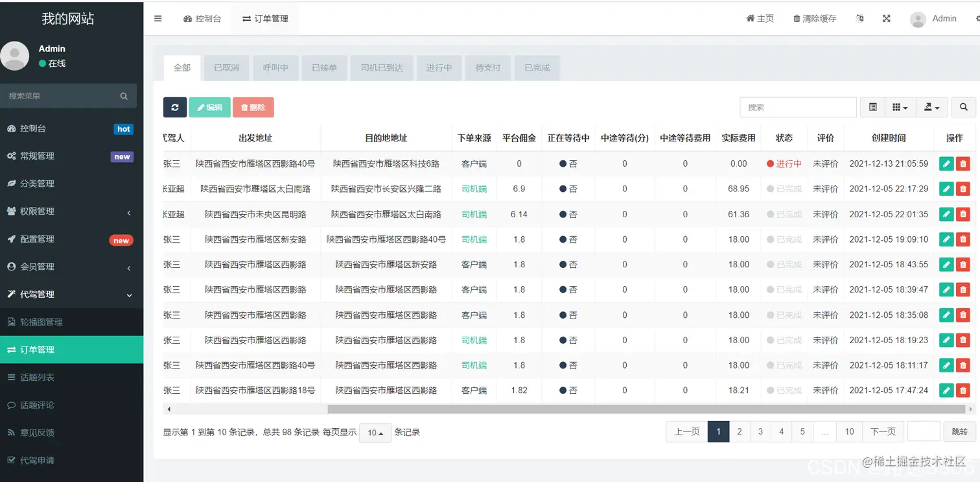Click the Admin avatar in top bar
The image size is (980, 482).
(918, 19)
